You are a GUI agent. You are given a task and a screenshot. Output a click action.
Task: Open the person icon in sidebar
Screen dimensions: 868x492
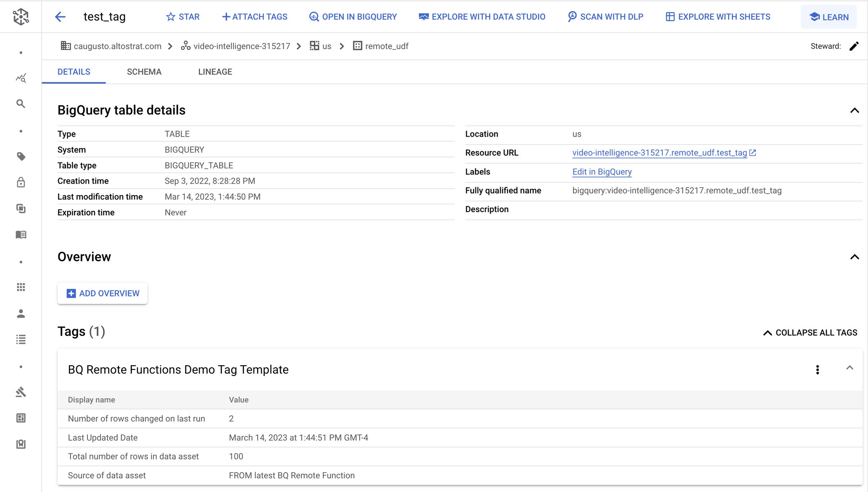coord(21,314)
